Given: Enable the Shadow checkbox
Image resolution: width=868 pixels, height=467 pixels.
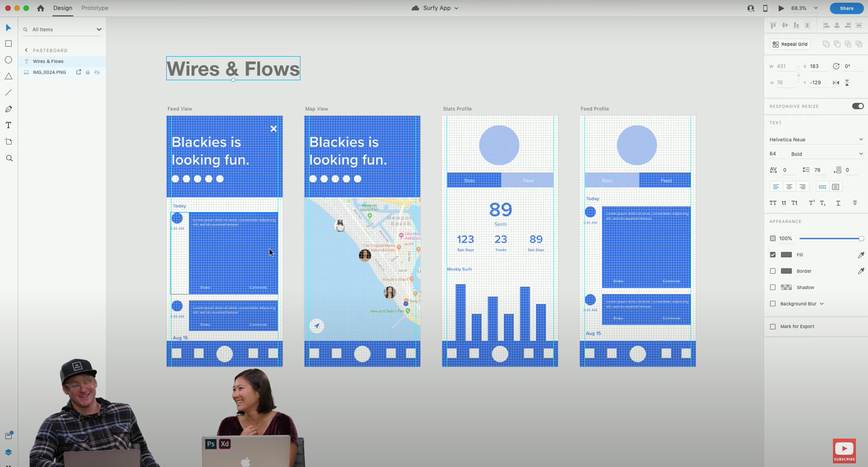Looking at the screenshot, I should (773, 287).
